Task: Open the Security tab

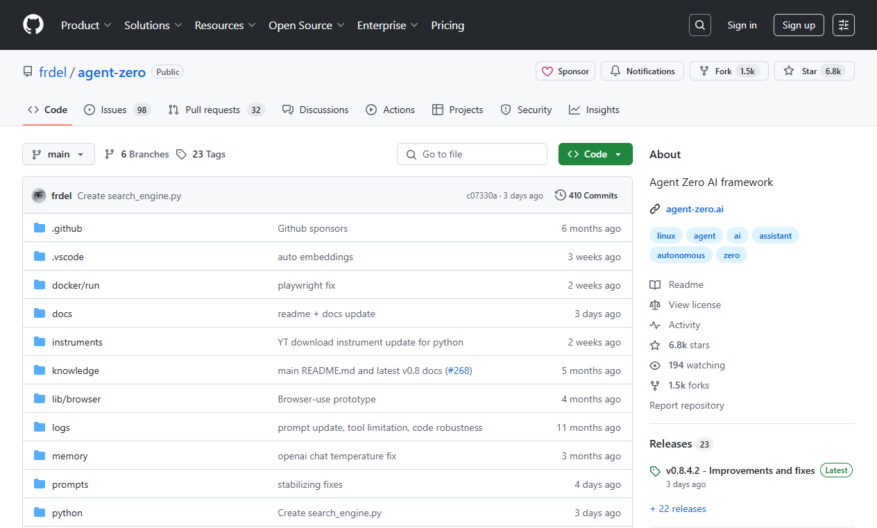Action: (x=526, y=110)
